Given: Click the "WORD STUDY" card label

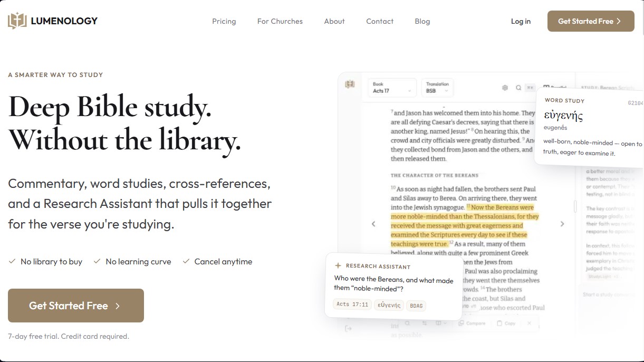Looking at the screenshot, I should (564, 100).
